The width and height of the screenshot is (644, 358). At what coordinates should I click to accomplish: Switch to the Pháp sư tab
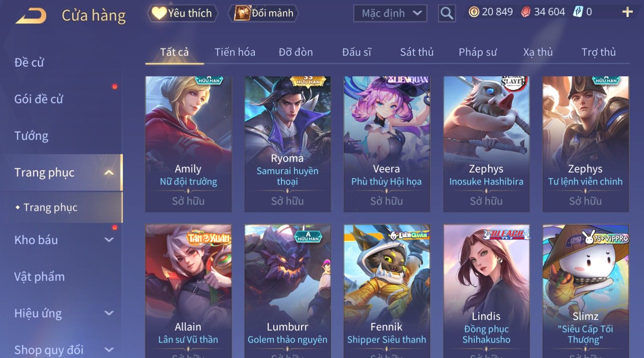478,52
